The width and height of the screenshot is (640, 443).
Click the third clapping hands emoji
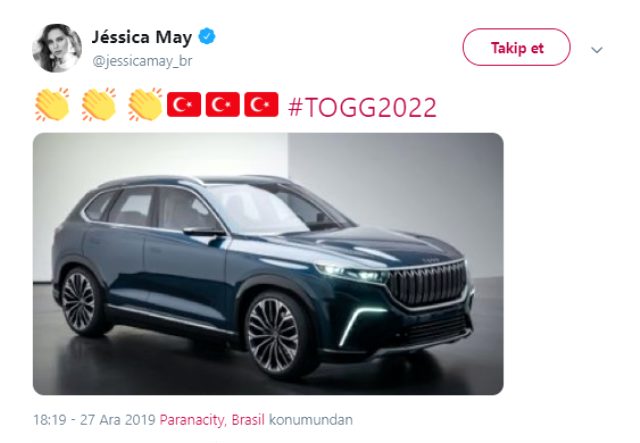[x=145, y=105]
